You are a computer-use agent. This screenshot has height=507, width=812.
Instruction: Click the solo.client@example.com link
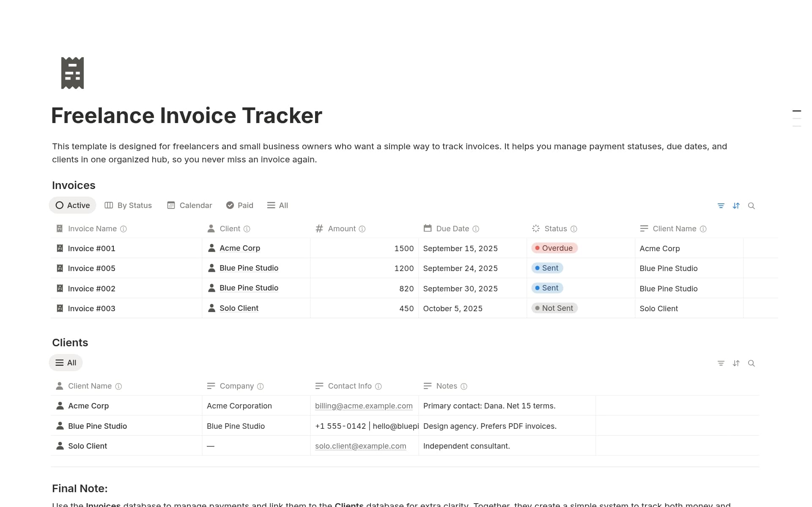361,446
